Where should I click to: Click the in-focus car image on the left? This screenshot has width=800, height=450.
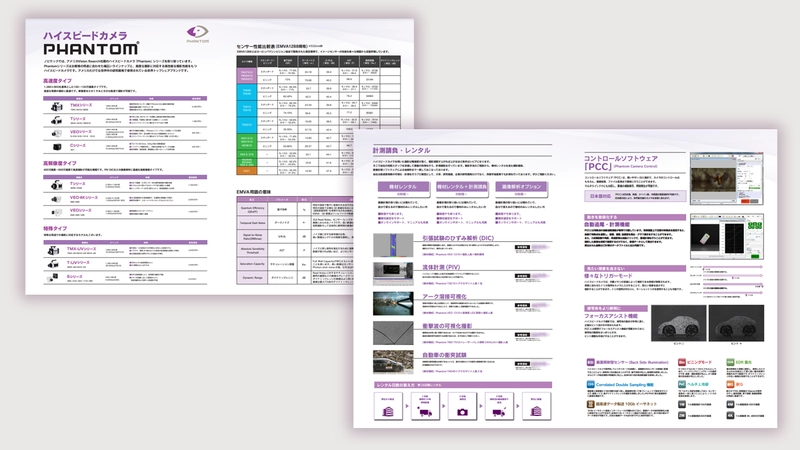point(679,323)
